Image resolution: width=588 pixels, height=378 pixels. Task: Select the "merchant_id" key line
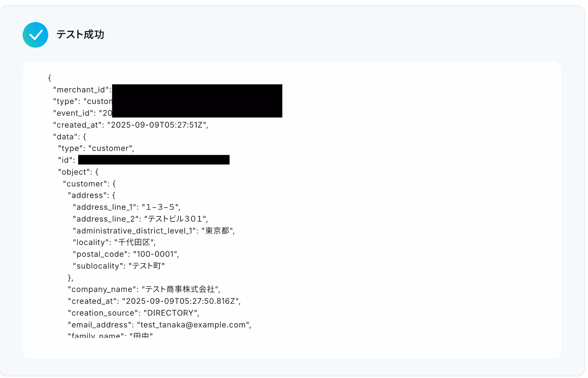click(x=82, y=90)
